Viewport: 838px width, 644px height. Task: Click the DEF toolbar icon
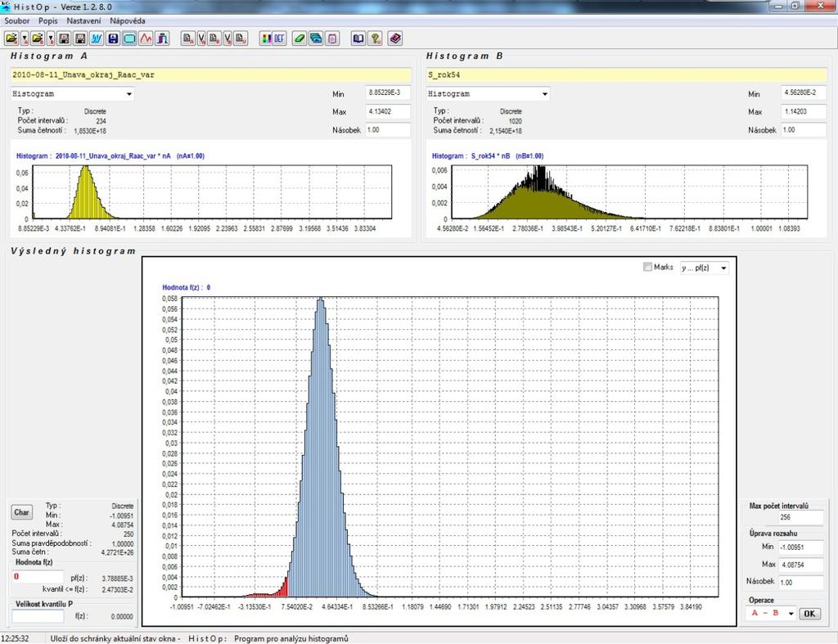pos(280,38)
